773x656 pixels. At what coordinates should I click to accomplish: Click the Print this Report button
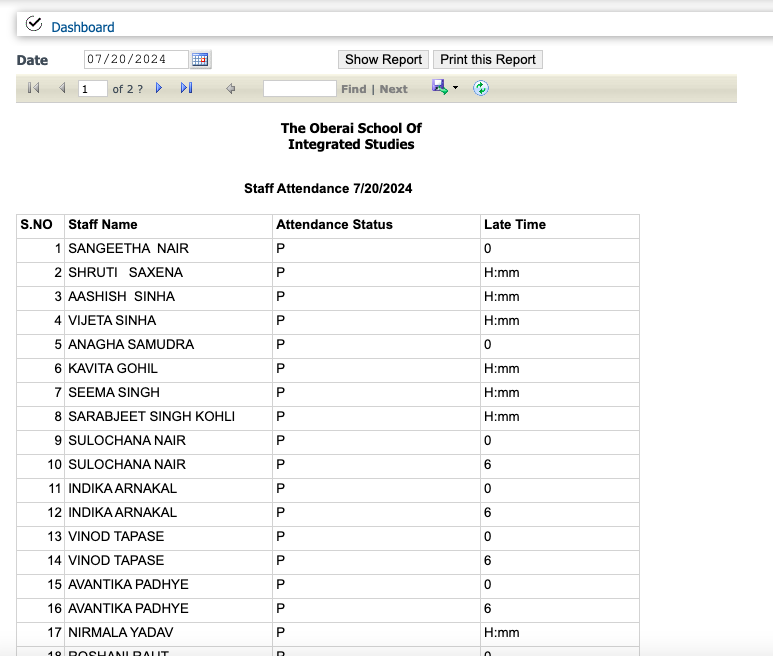pyautogui.click(x=488, y=60)
